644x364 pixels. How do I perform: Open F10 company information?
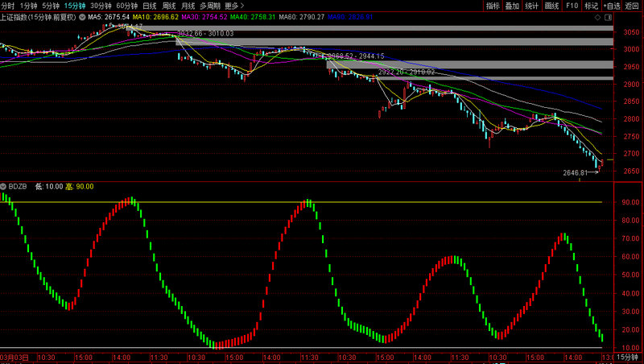[x=572, y=6]
